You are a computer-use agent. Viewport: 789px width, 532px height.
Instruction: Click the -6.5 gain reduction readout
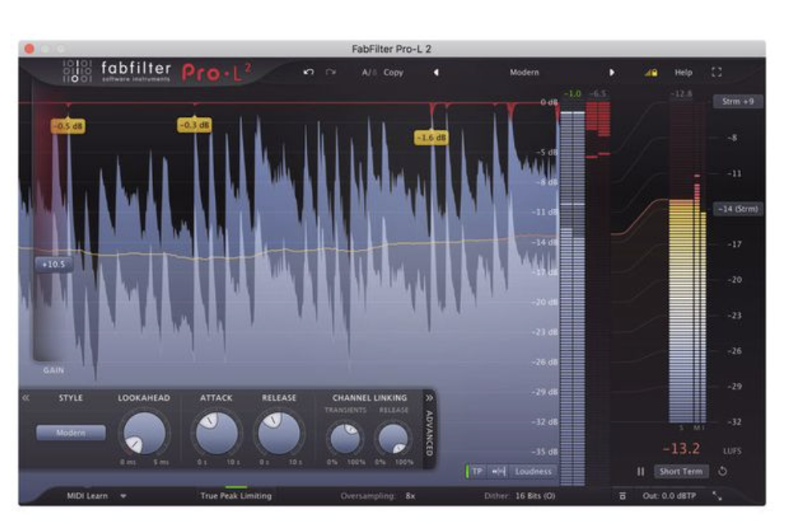598,94
